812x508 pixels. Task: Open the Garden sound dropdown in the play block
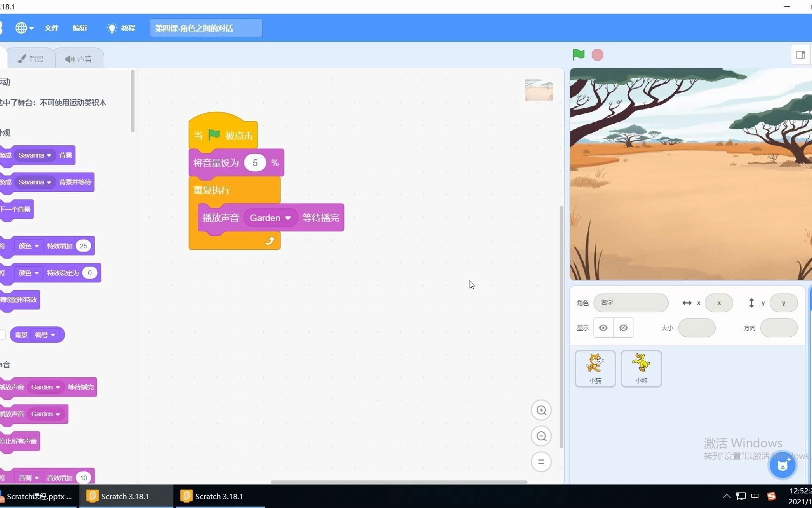(x=270, y=217)
